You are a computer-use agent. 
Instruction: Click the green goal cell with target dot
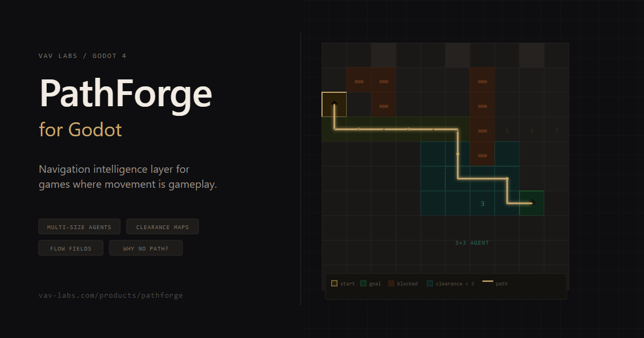click(x=532, y=203)
